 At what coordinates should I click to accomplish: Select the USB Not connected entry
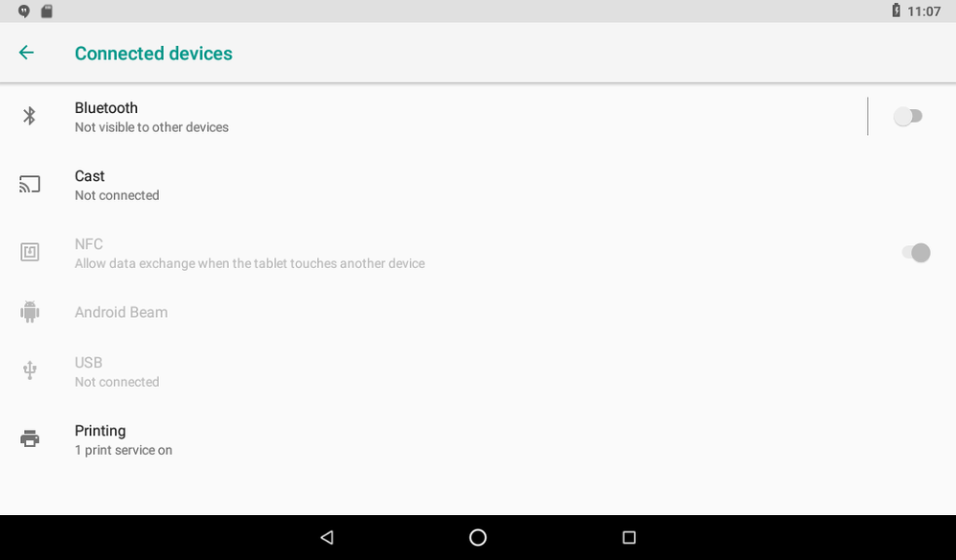pos(478,371)
